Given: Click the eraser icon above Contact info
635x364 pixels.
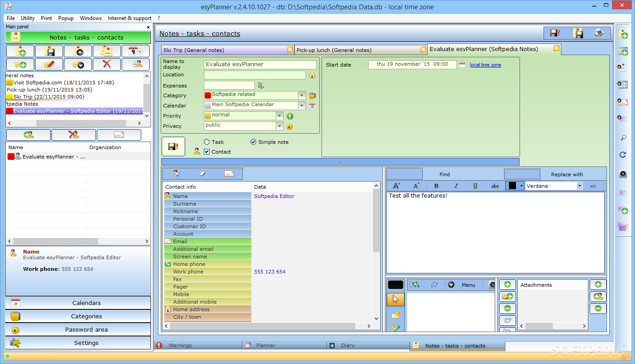Looking at the screenshot, I should (202, 174).
